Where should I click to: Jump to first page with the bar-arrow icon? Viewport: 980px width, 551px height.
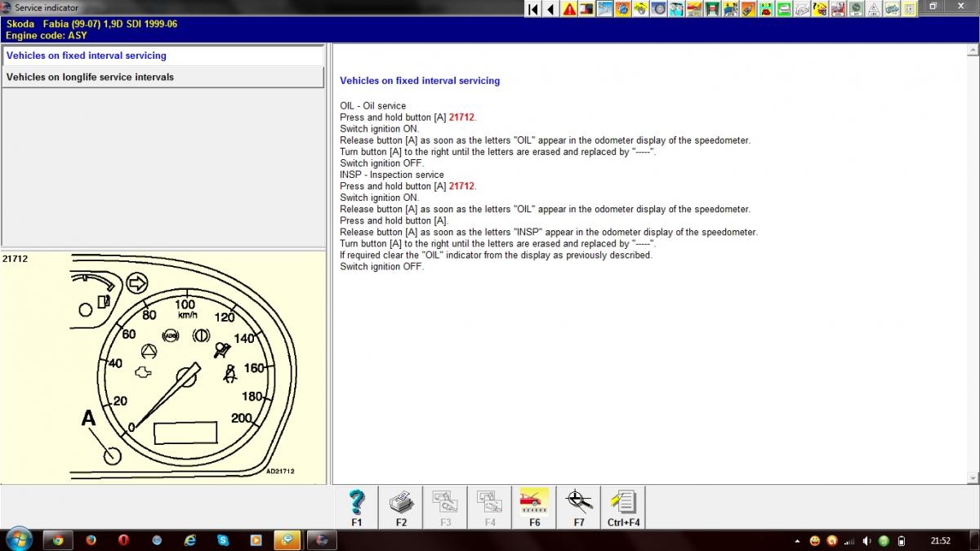point(533,9)
